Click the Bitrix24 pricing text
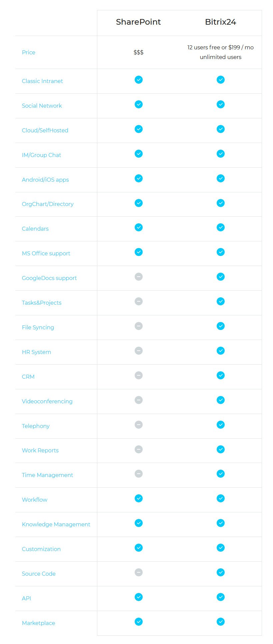 tap(221, 52)
